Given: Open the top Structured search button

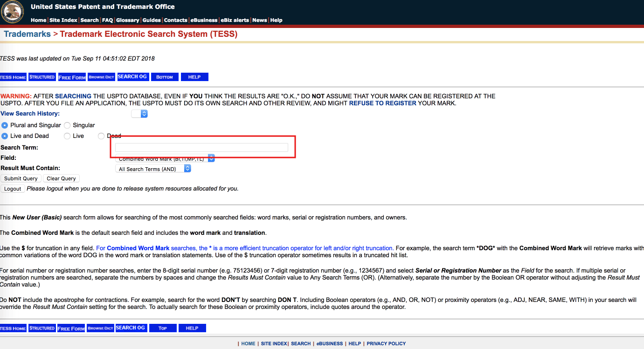Looking at the screenshot, I should tap(42, 77).
